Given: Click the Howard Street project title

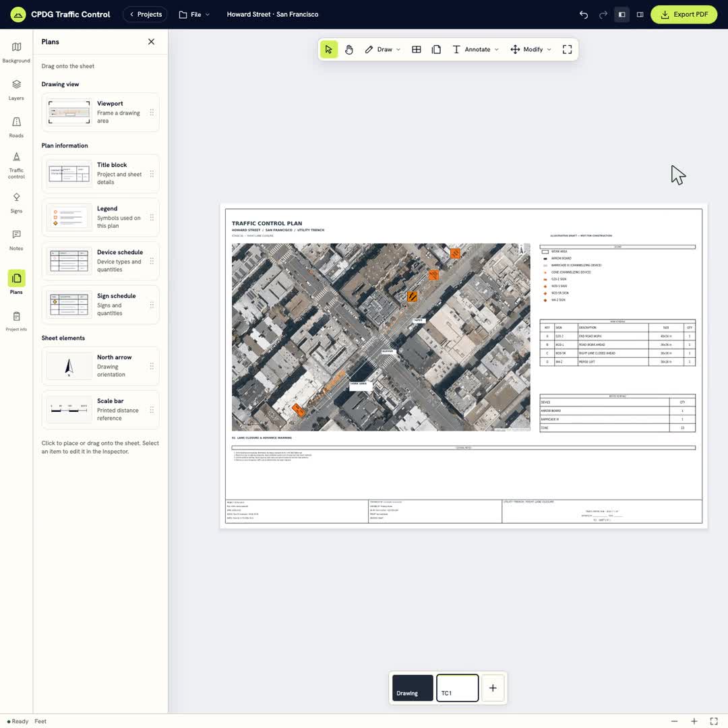Looking at the screenshot, I should 272,15.
